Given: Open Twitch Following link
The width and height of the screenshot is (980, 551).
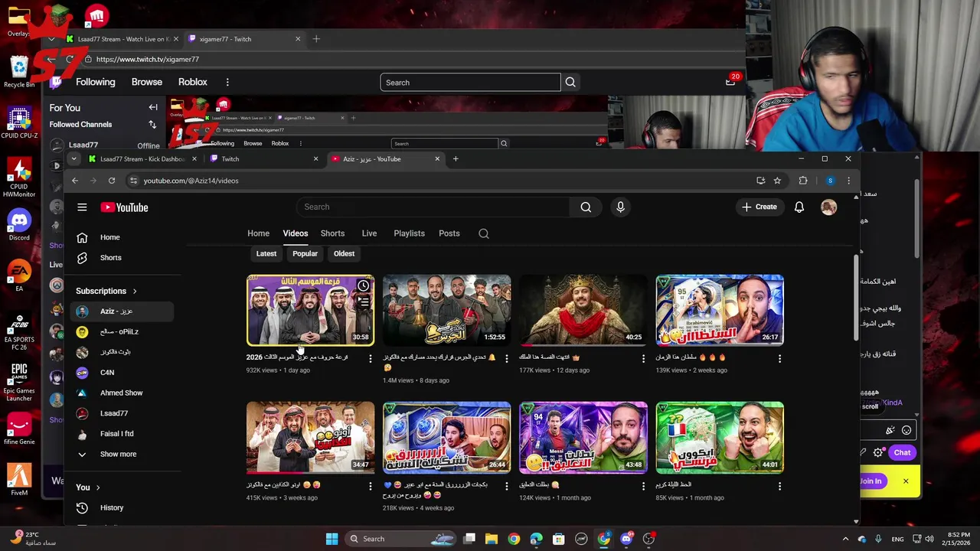Looking at the screenshot, I should pyautogui.click(x=96, y=82).
